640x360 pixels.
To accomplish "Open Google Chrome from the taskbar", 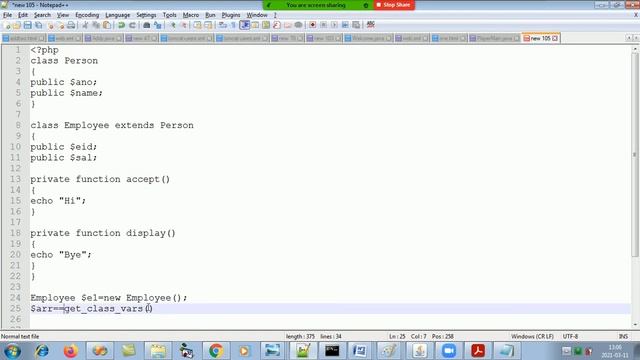I will [216, 351].
